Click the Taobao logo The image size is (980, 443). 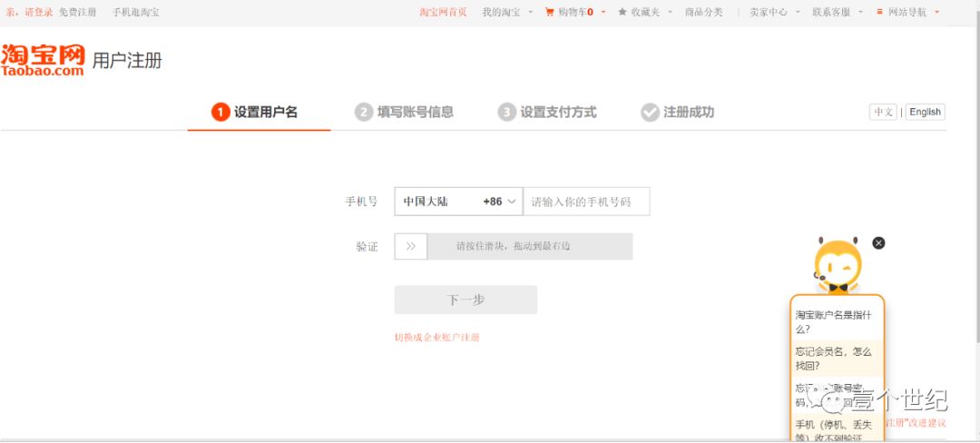point(43,60)
